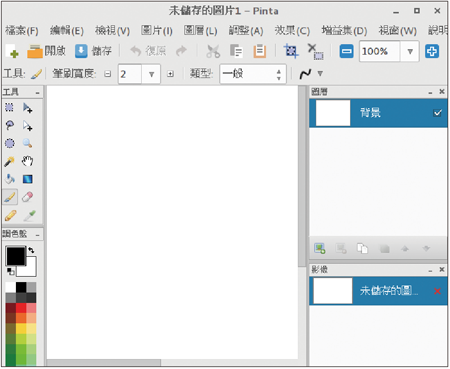The image size is (450, 369).
Task: Swap primary and secondary colors arrow
Action: [x=31, y=250]
